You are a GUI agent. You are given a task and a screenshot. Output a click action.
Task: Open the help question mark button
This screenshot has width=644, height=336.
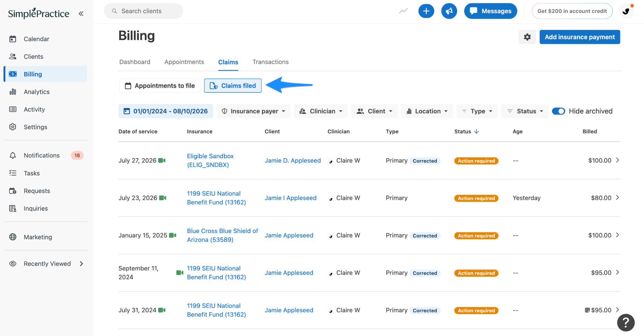point(626,322)
